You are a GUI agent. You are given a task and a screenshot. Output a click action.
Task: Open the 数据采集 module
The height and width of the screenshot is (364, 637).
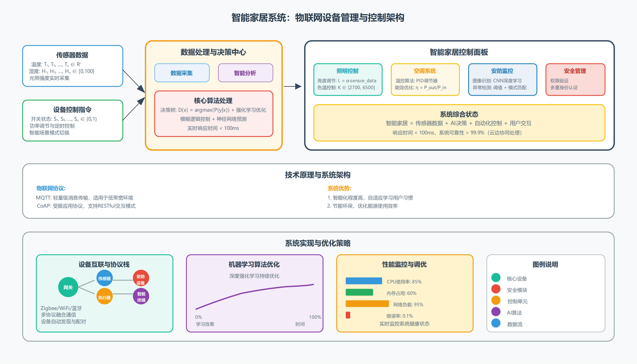click(x=182, y=73)
